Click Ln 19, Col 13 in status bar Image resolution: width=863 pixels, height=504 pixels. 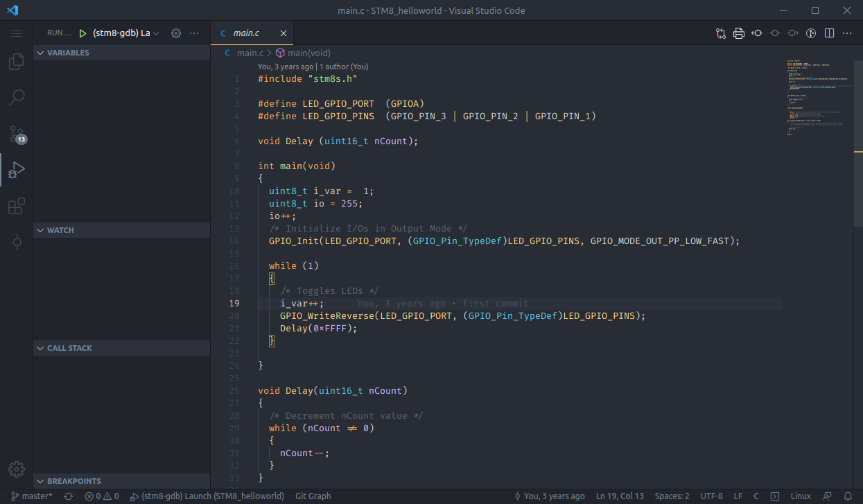[x=620, y=496]
